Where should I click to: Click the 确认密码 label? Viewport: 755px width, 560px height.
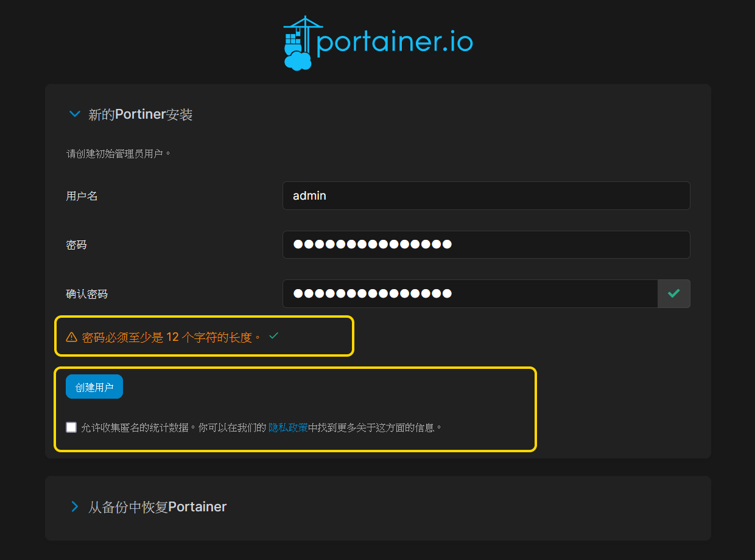86,294
